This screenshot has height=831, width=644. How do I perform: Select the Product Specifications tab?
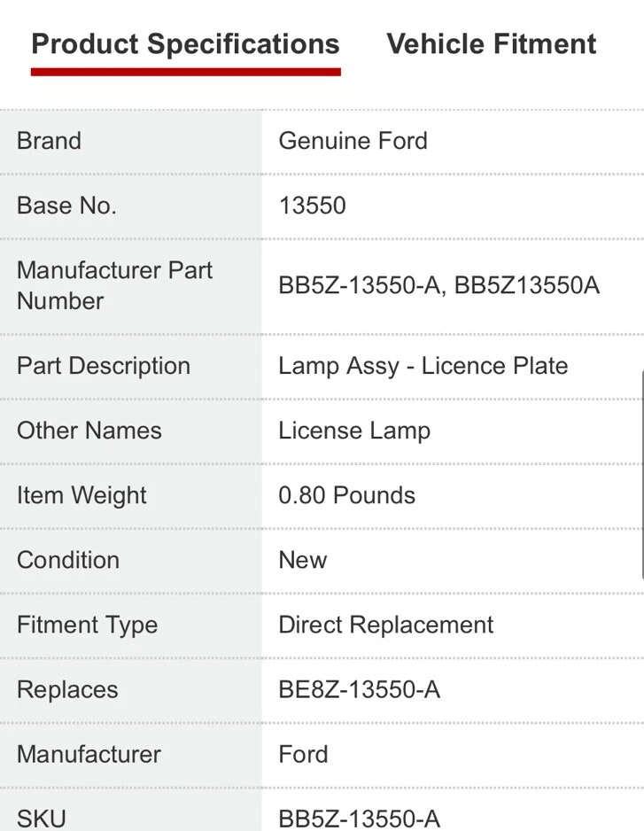[185, 43]
